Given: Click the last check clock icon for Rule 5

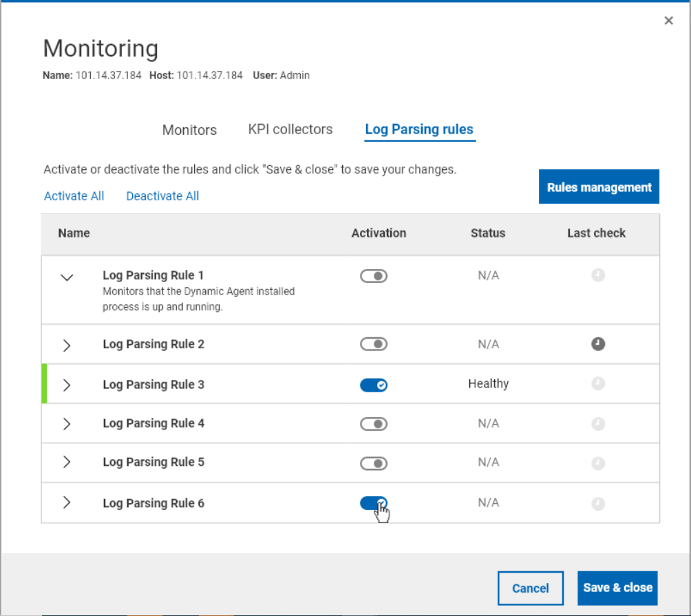Looking at the screenshot, I should point(598,463).
